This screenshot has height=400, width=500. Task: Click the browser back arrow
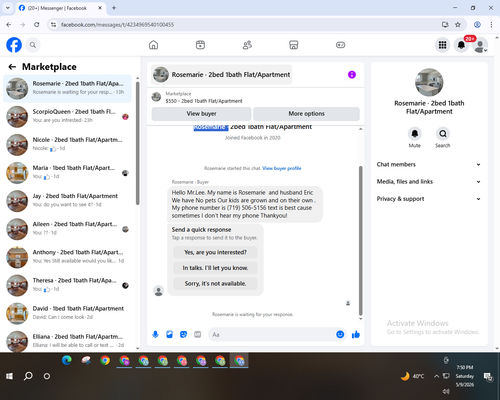9,25
